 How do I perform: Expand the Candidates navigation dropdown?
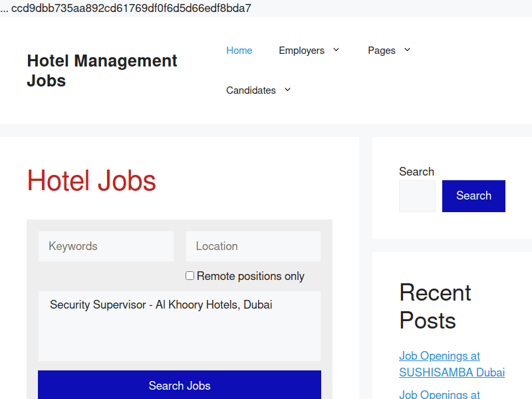point(287,90)
